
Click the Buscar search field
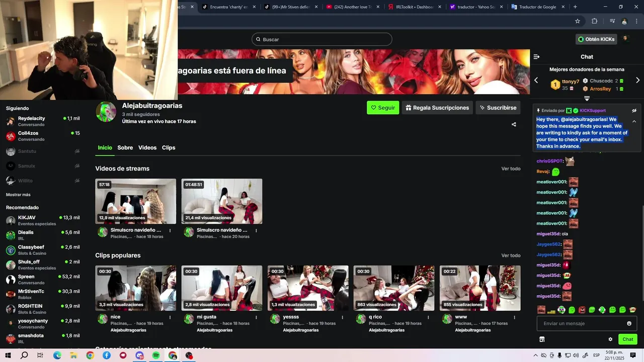pyautogui.click(x=322, y=39)
